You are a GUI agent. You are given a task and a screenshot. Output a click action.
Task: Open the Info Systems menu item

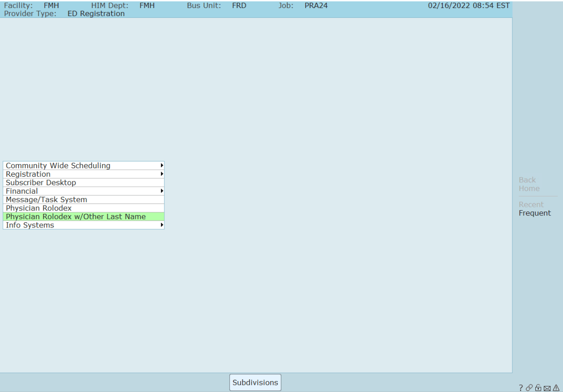tap(84, 225)
